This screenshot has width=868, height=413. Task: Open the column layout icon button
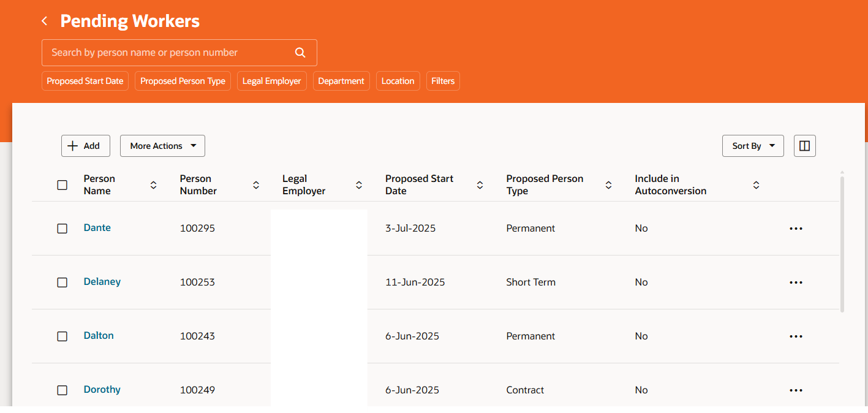point(805,146)
